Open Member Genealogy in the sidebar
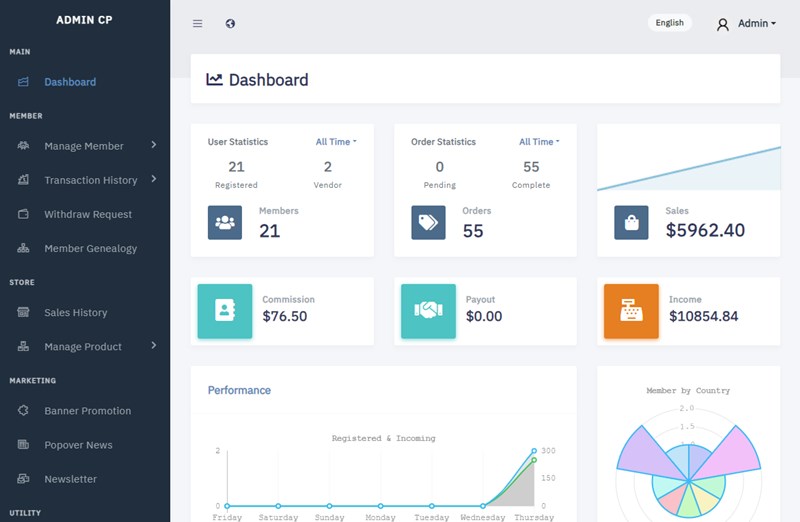 90,248
